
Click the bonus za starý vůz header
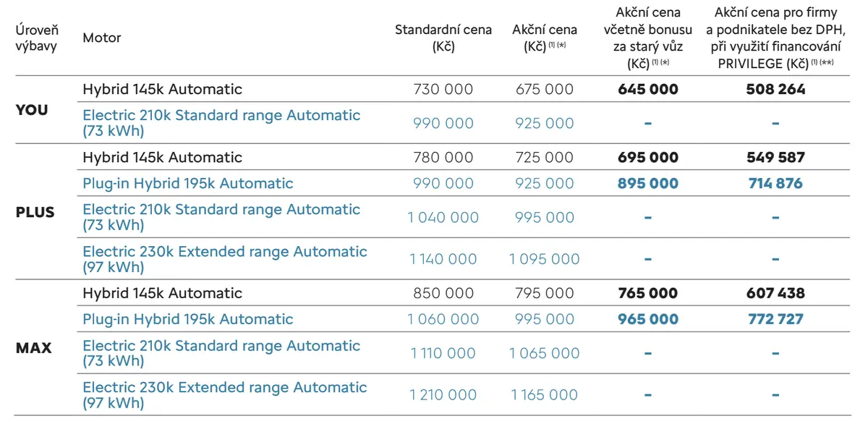(648, 38)
